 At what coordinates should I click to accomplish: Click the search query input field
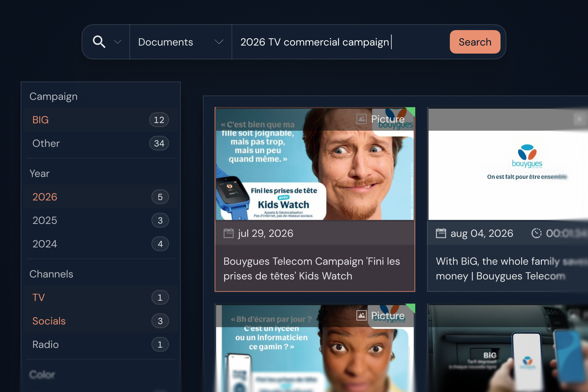click(340, 42)
